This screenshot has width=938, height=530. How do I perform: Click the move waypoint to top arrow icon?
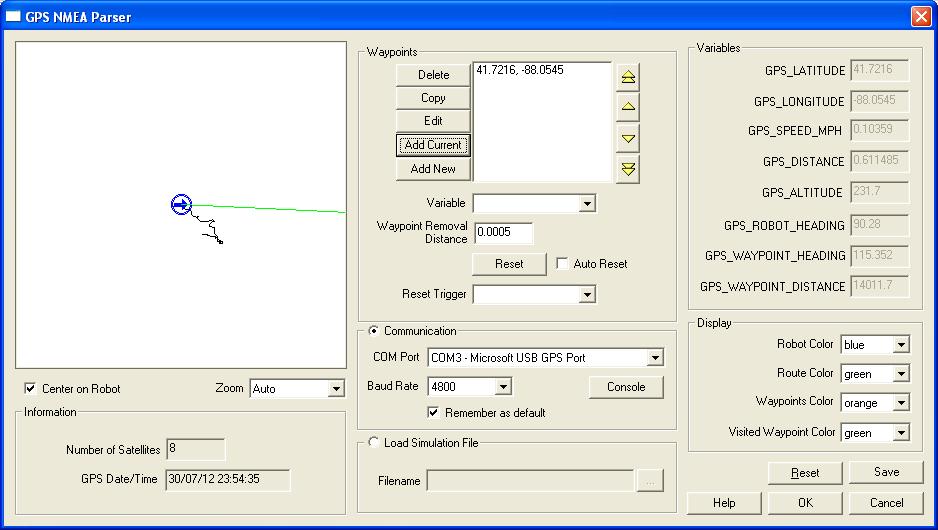coord(628,77)
